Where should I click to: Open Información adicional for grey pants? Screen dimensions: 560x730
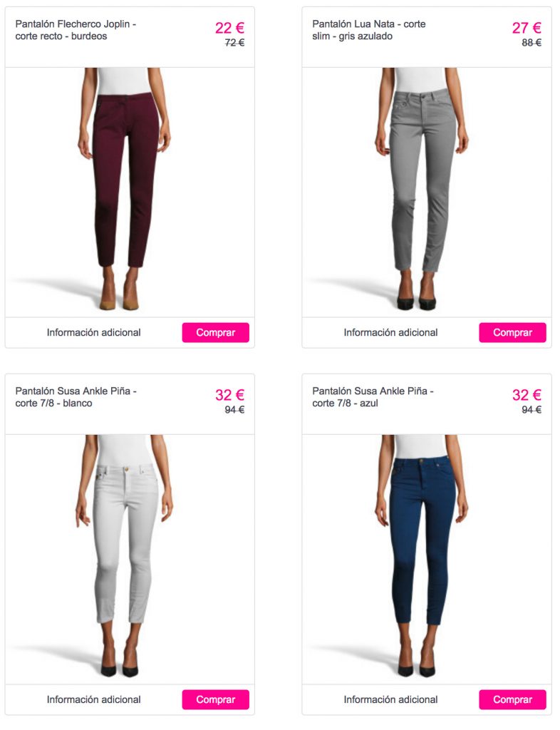point(390,332)
